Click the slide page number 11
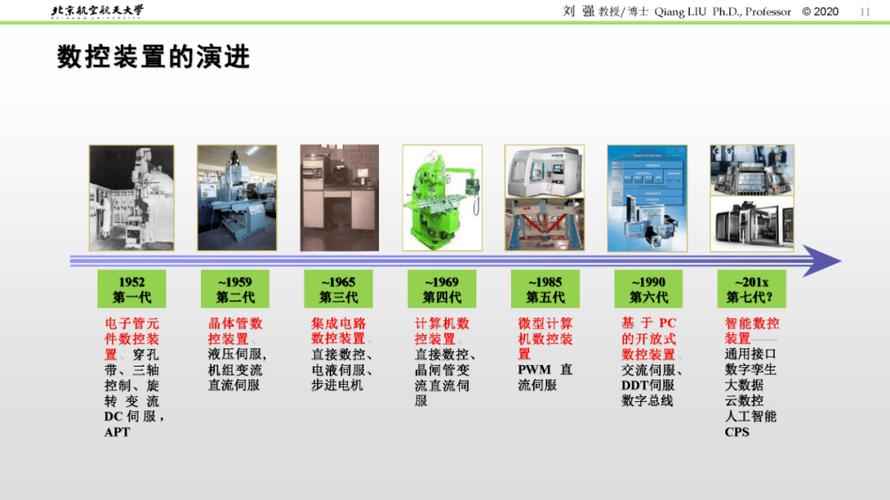This screenshot has height=500, width=890. point(865,12)
